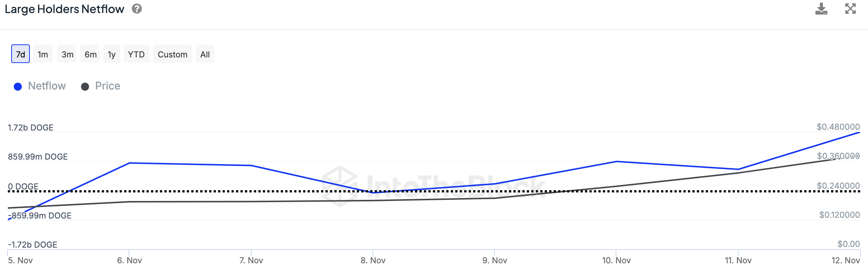Show the 6m time range
The height and width of the screenshot is (270, 868).
(x=91, y=54)
